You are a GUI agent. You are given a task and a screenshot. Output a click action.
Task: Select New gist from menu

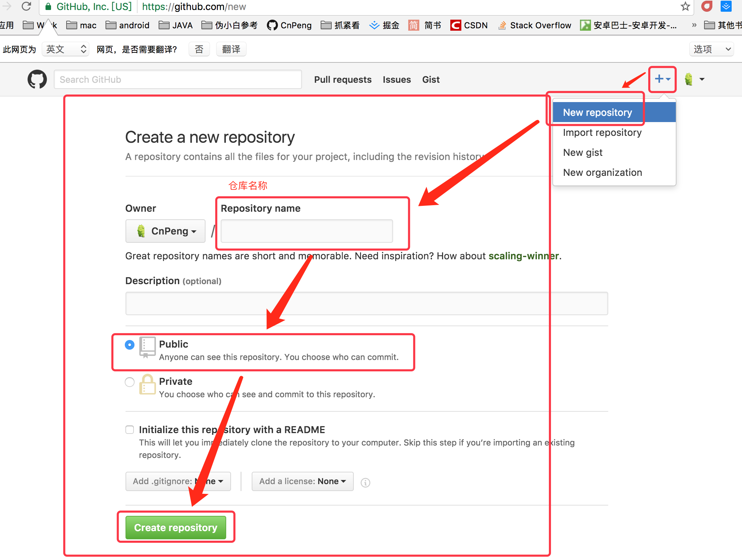[614, 152]
